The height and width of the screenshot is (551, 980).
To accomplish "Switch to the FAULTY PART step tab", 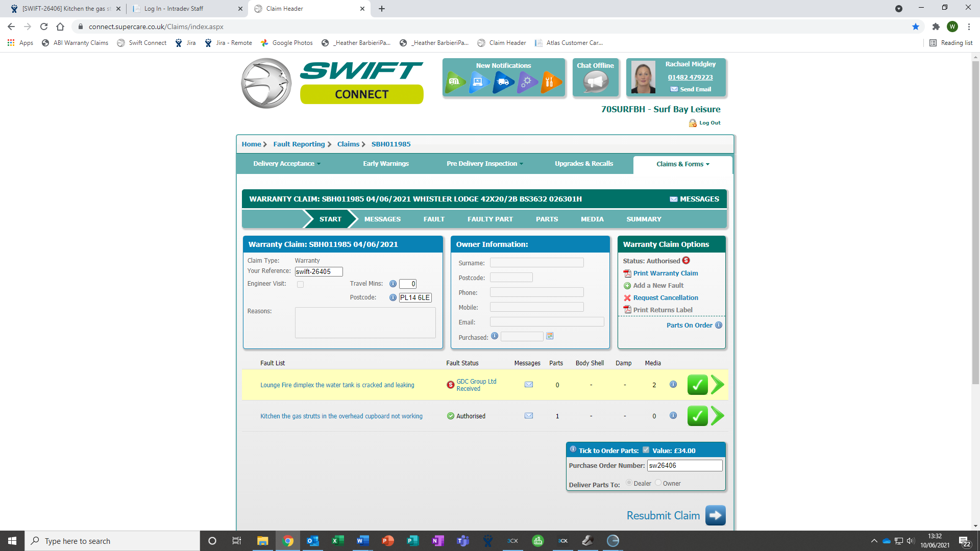I will [x=490, y=219].
